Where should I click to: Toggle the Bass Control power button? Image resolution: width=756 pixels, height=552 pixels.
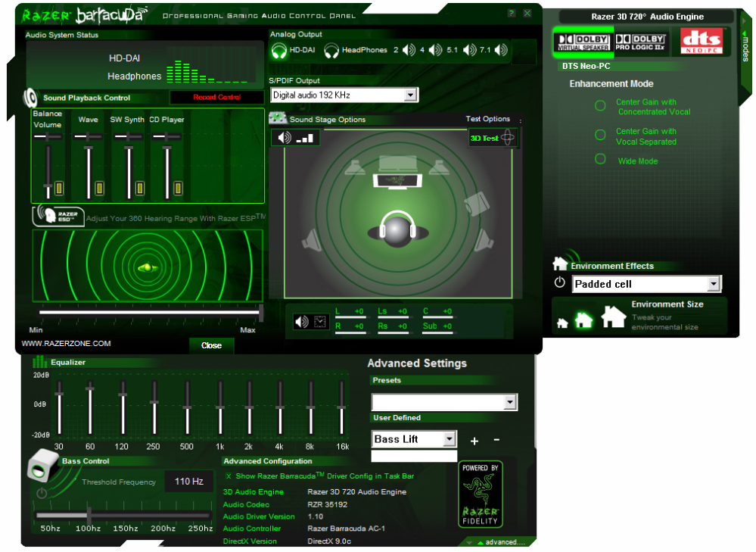[x=42, y=493]
